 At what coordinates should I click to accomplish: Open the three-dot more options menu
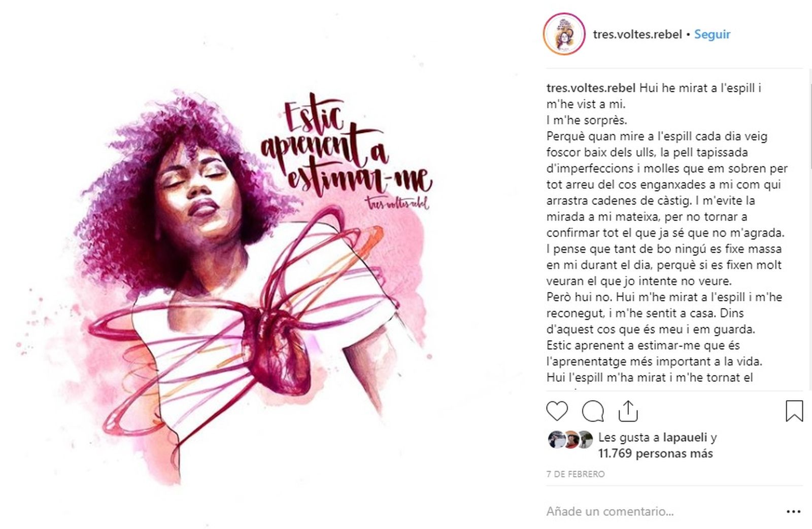click(793, 512)
